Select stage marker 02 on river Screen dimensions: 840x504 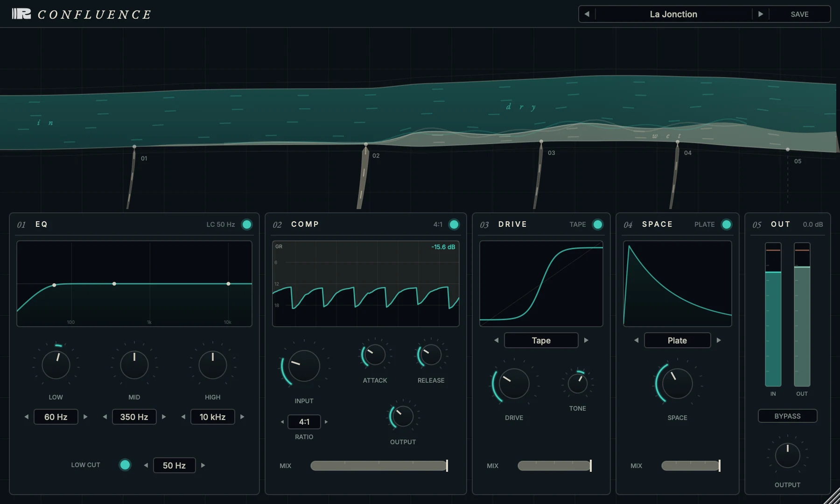click(x=366, y=144)
